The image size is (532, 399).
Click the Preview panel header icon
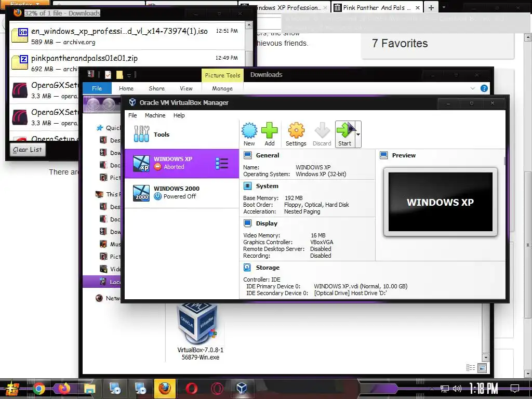coord(384,155)
